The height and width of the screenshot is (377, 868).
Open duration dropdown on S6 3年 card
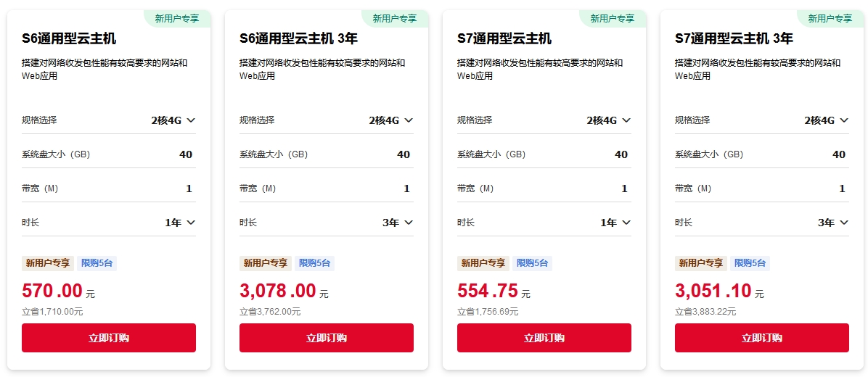pyautogui.click(x=398, y=223)
